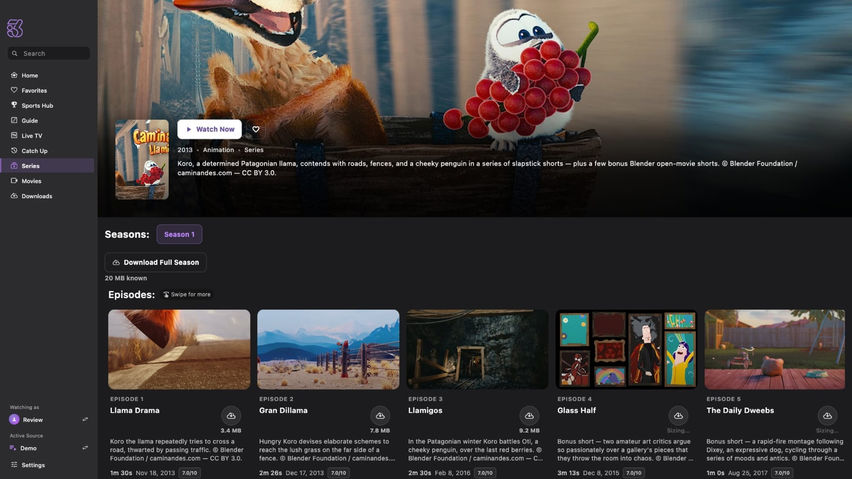This screenshot has width=852, height=479.
Task: Open the Glass Half episode thumbnail
Action: point(626,349)
